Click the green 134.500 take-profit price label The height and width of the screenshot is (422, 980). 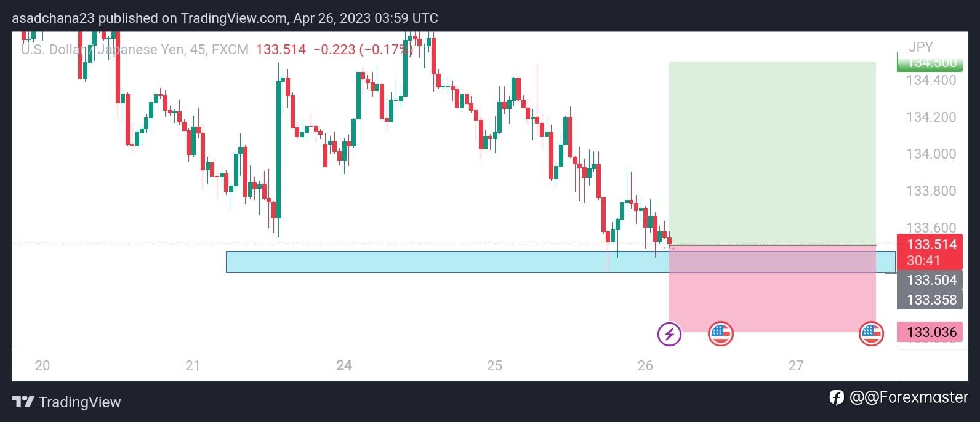pyautogui.click(x=930, y=62)
